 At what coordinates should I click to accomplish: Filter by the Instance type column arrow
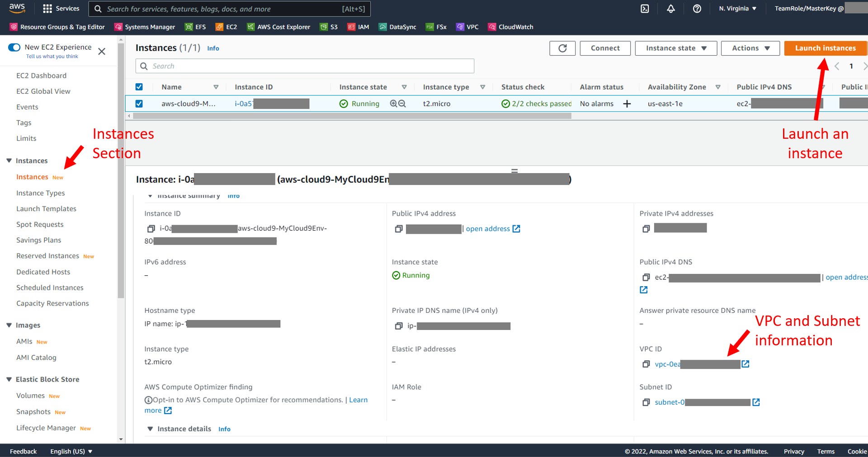(483, 87)
